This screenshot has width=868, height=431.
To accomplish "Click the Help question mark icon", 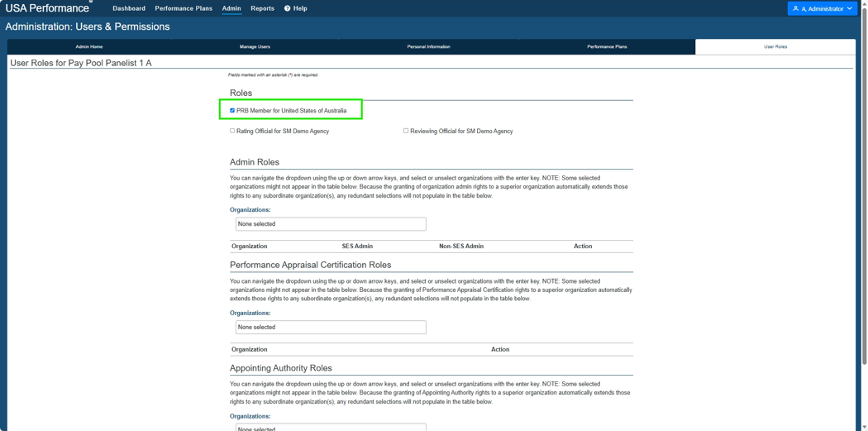I will (x=288, y=9).
